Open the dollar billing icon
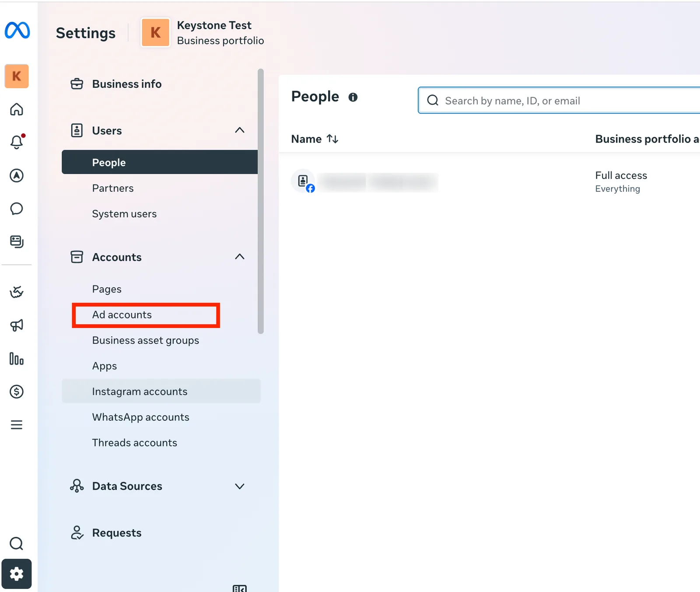The width and height of the screenshot is (700, 592). pyautogui.click(x=17, y=392)
